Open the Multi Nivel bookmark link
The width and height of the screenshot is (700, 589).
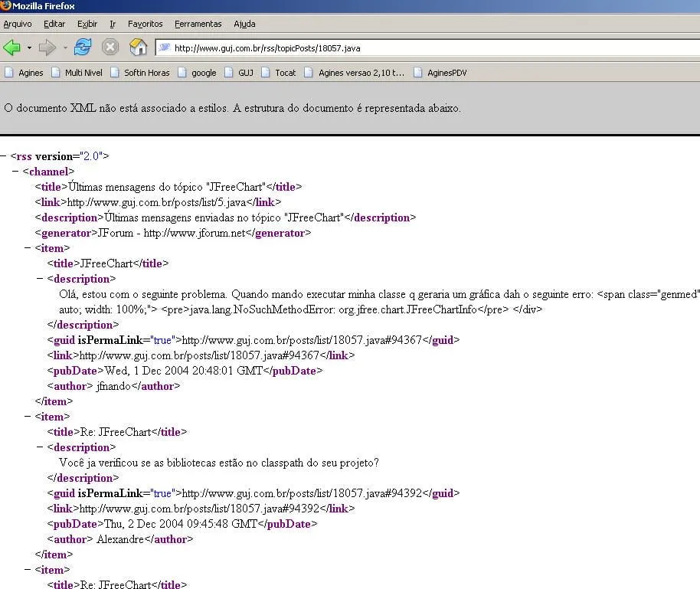[77, 73]
